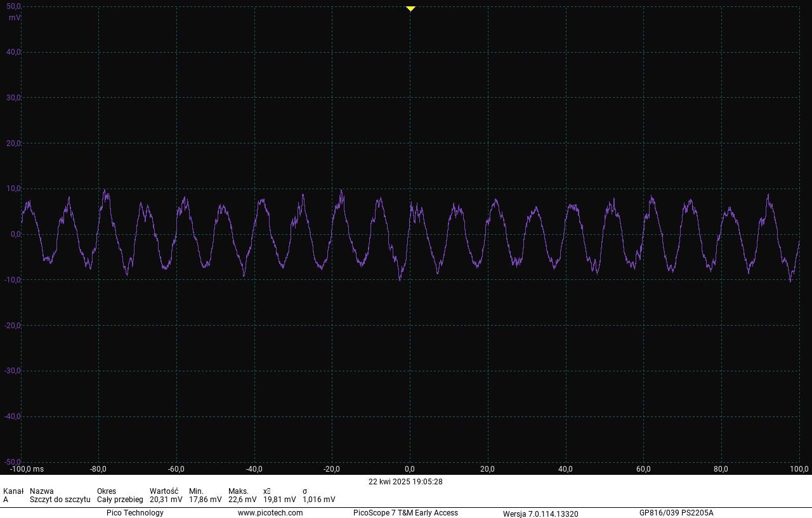Click the 20,0 time axis label
Viewport: 812px width, 518px height.
(x=488, y=469)
